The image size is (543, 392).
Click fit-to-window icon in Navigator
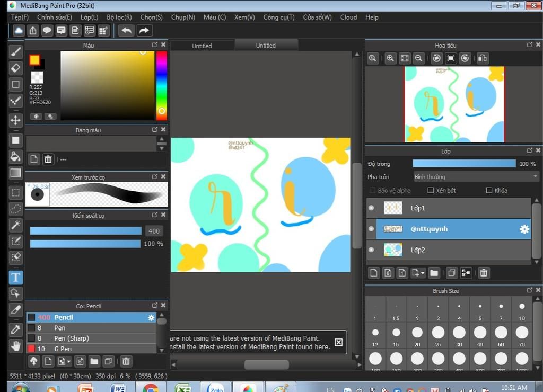pyautogui.click(x=405, y=58)
